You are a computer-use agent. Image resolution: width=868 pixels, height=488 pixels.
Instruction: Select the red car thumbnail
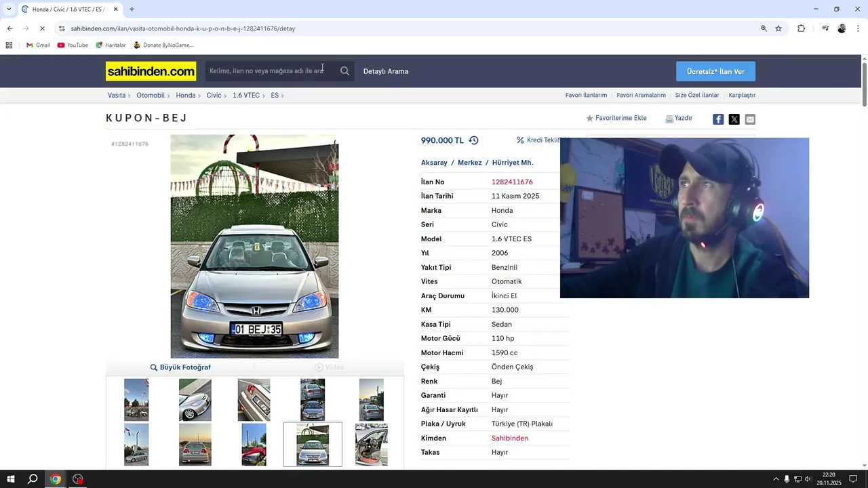click(x=254, y=445)
